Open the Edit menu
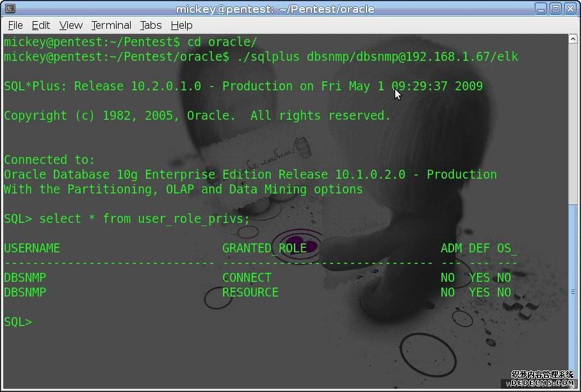 click(x=41, y=25)
